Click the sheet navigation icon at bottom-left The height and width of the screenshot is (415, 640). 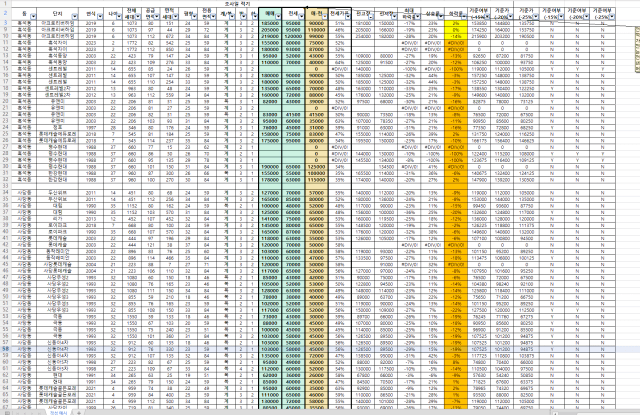coord(7,413)
